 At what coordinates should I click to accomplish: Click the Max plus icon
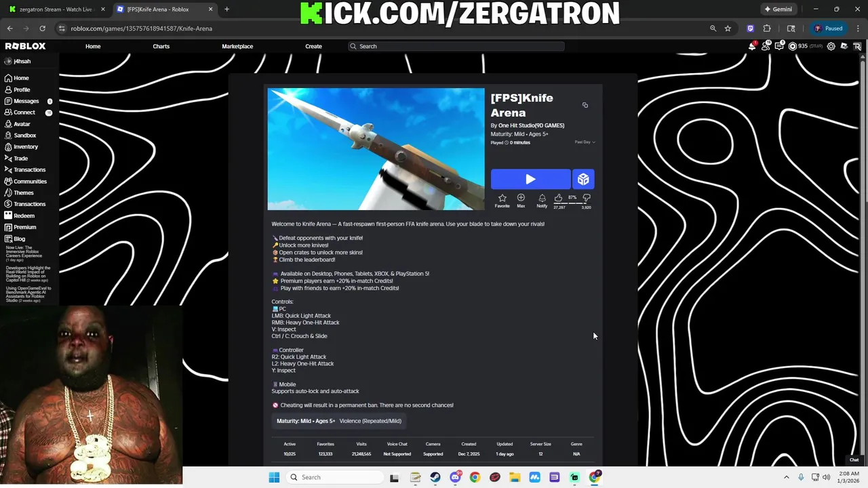pos(521,200)
